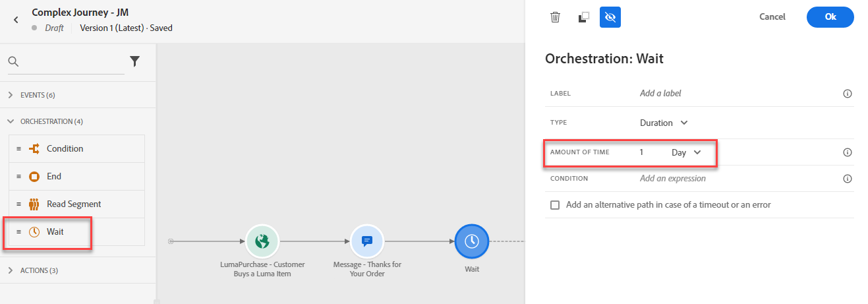Duplicate activity with the copy icon

(583, 17)
